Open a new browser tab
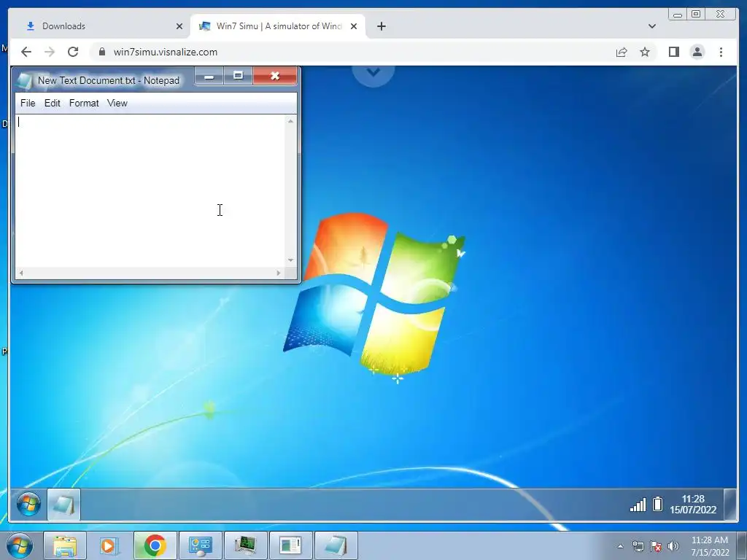The image size is (747, 560). (x=381, y=26)
